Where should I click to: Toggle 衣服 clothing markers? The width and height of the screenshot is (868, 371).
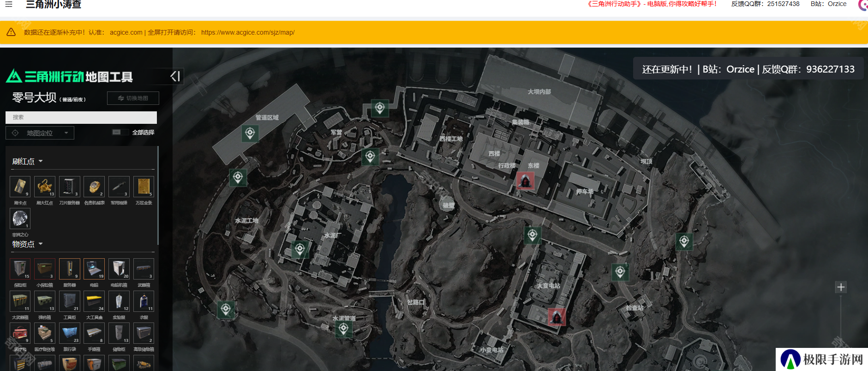pos(144,301)
